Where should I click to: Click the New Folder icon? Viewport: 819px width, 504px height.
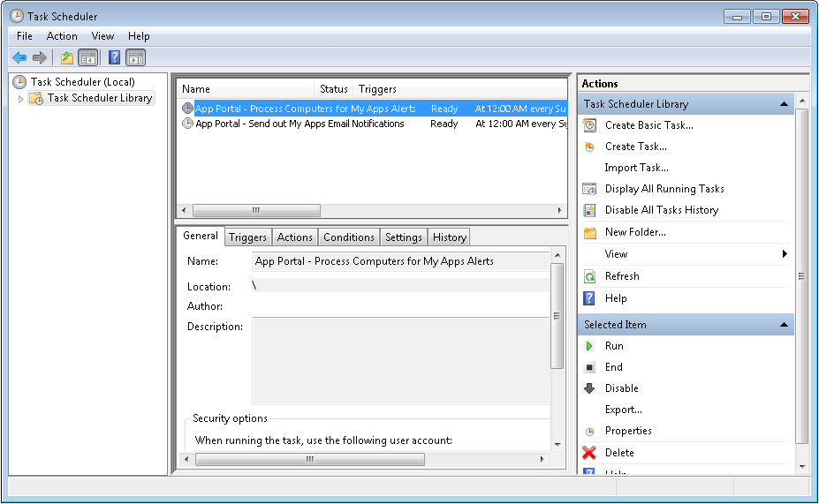[589, 232]
